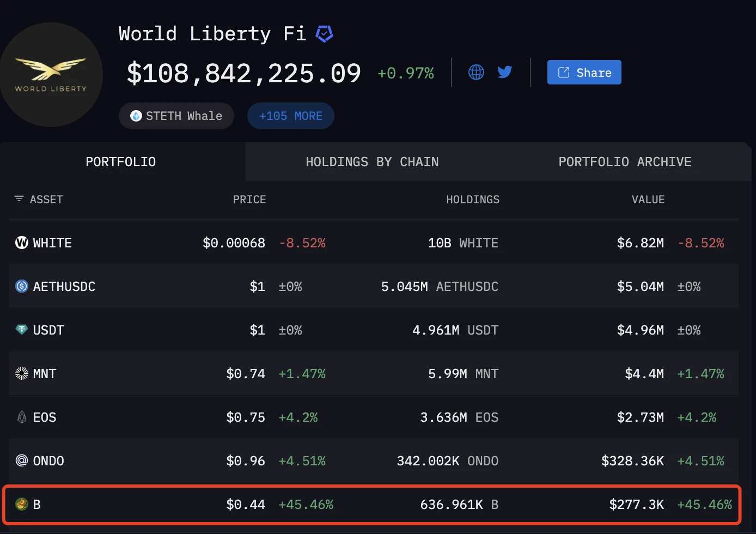
Task: Select the PORTFOLIO tab
Action: click(120, 161)
